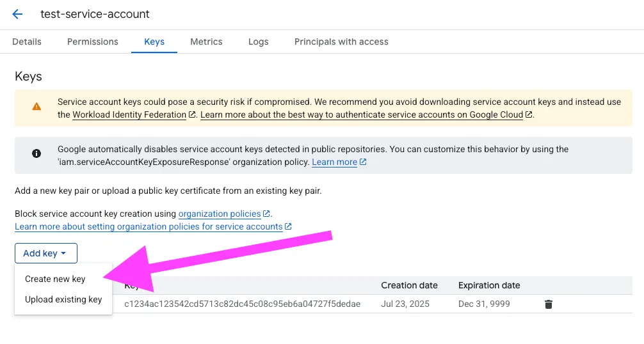
Task: Open Principals with access tab
Action: (341, 42)
